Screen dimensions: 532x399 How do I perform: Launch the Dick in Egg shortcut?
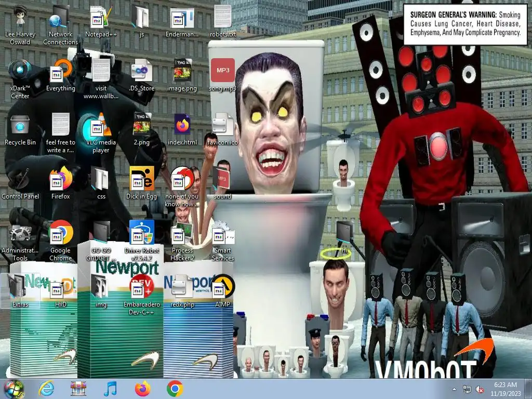141,184
